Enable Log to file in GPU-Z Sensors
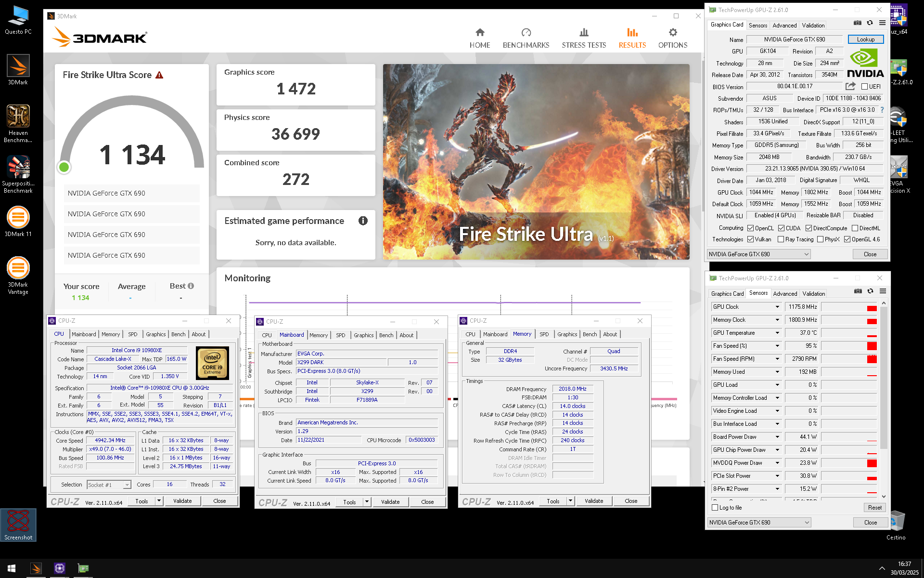This screenshot has width=924, height=578. pyautogui.click(x=715, y=508)
